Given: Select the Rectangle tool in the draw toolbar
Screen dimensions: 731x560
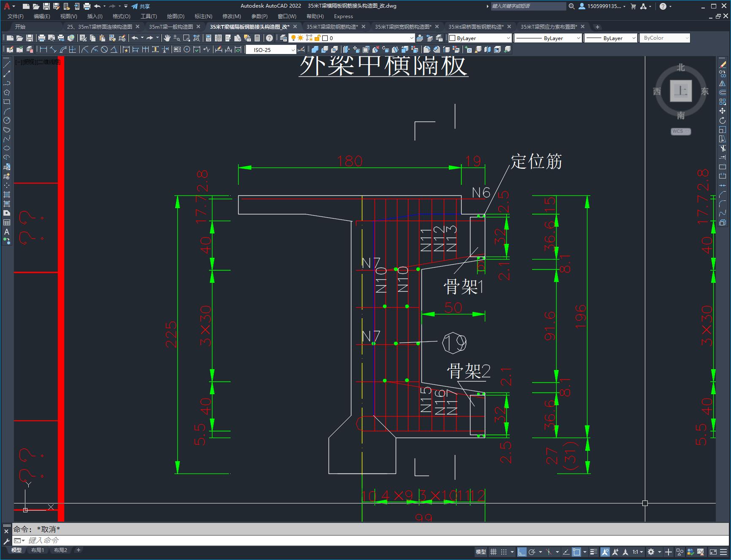Looking at the screenshot, I should (7, 102).
